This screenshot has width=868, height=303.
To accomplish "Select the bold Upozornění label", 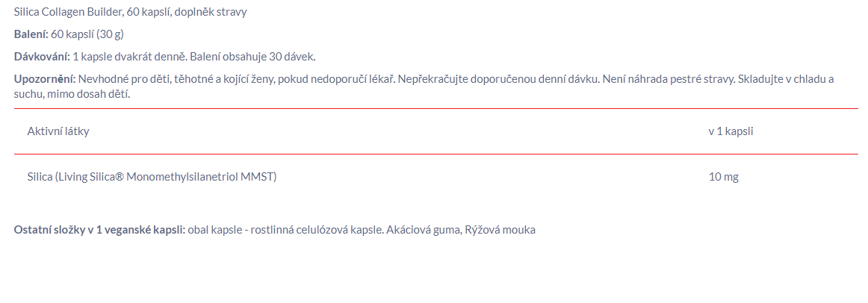I will pyautogui.click(x=45, y=78).
